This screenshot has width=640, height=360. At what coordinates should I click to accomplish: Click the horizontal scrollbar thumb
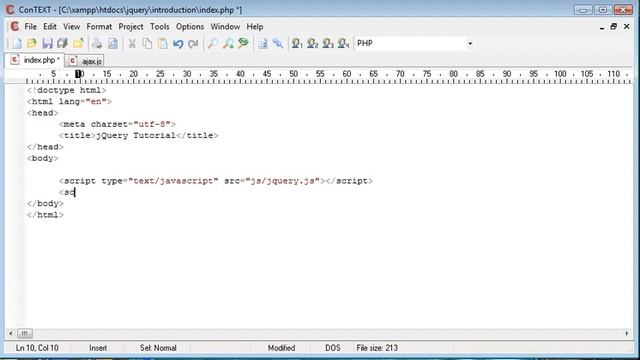(x=24, y=333)
